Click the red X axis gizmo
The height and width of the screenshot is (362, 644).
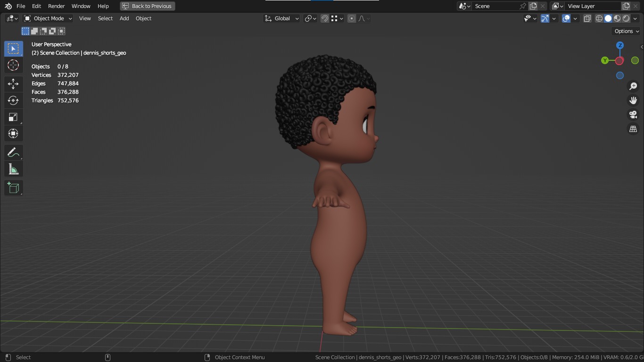pos(619,61)
